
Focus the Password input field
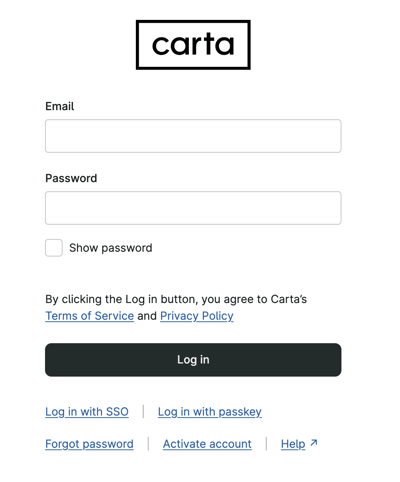(193, 208)
